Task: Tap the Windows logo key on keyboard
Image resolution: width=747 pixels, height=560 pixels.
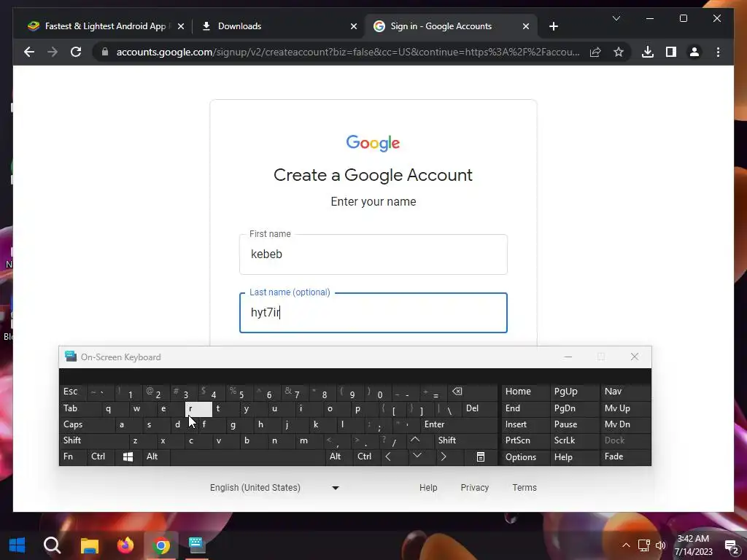Action: coord(128,456)
